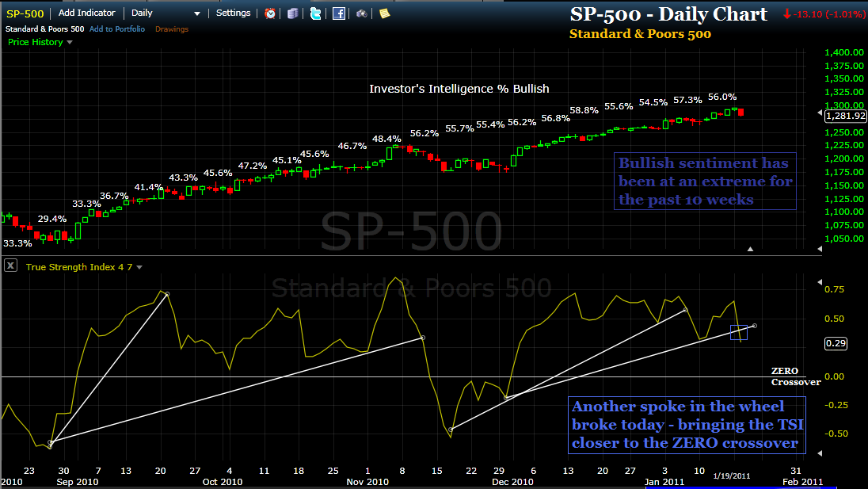Share chart via the Facebook icon

[x=339, y=13]
